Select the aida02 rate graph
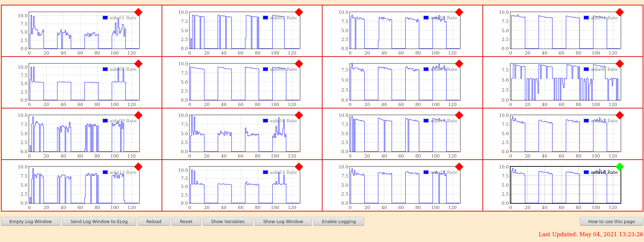 pos(245,31)
